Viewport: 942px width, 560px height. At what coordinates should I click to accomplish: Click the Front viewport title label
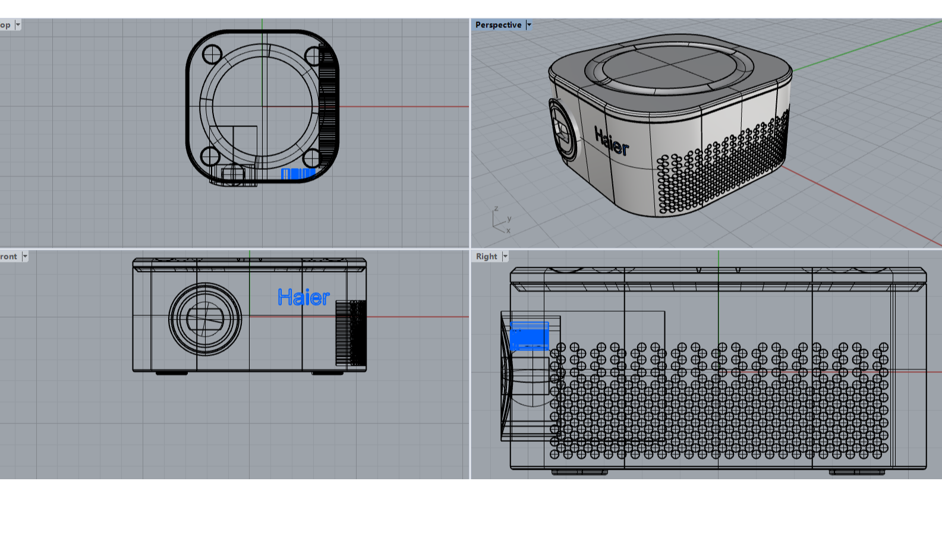tap(9, 257)
